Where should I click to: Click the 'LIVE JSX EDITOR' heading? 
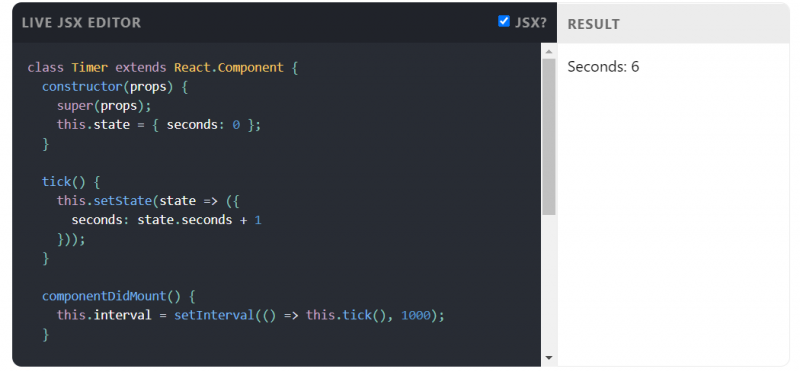[81, 23]
